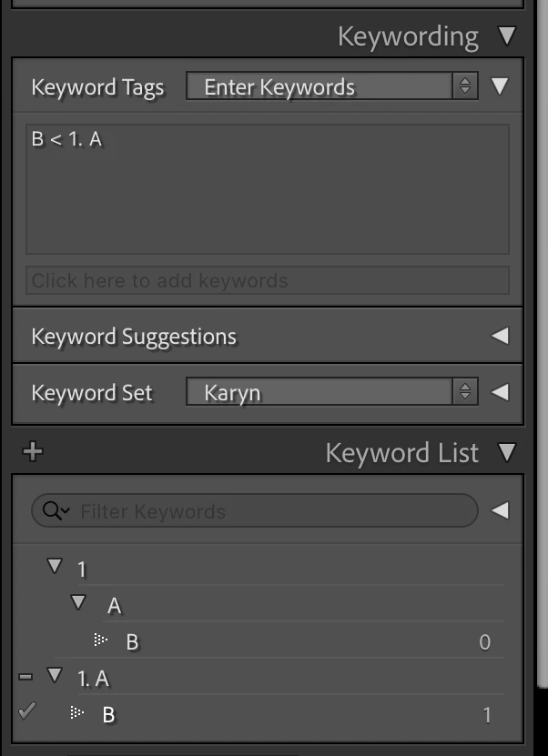This screenshot has height=756, width=548.
Task: Collapse the 1. A keyword node
Action: tap(55, 675)
